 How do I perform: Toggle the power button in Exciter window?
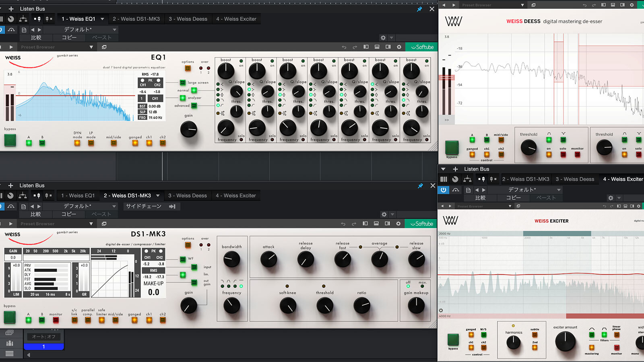pyautogui.click(x=443, y=190)
